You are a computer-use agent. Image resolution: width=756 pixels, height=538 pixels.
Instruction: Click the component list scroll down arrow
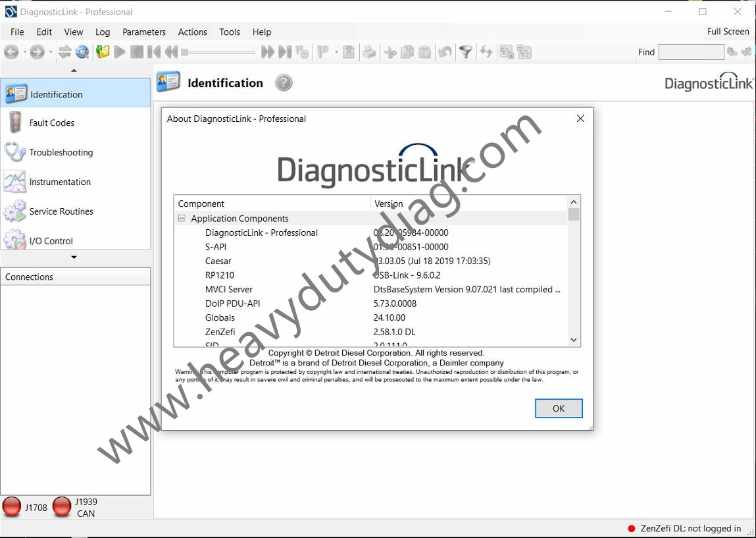574,340
